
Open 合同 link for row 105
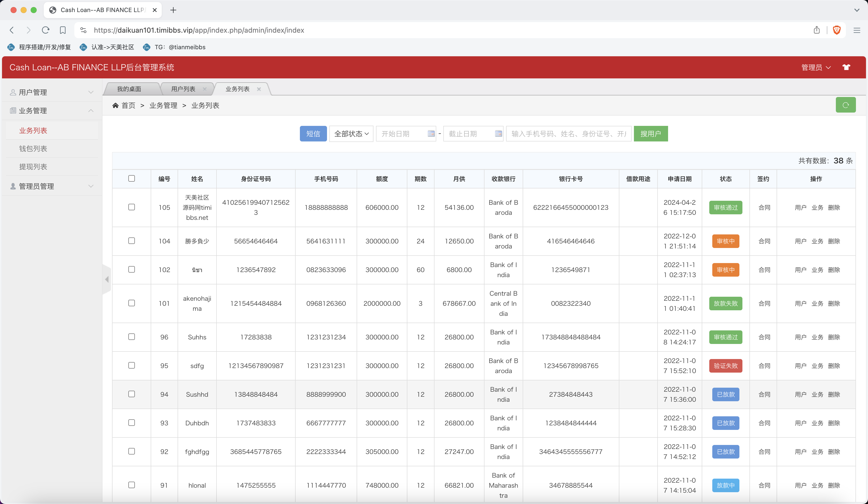764,207
